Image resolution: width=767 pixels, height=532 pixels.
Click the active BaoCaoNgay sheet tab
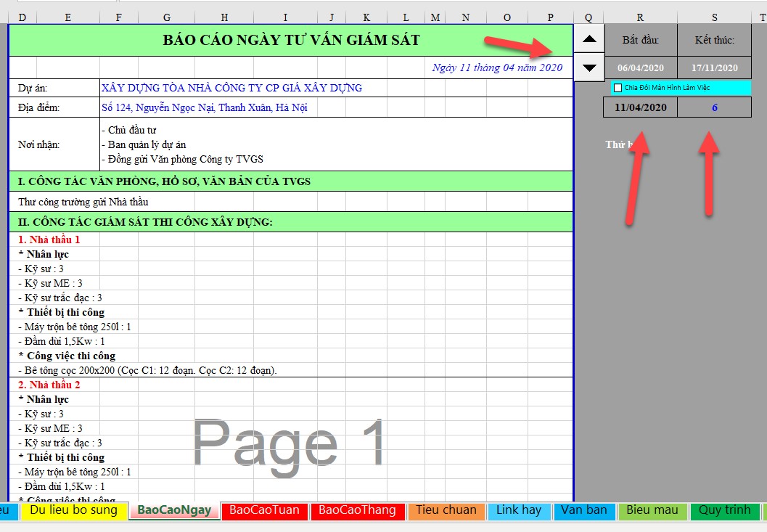(x=174, y=510)
